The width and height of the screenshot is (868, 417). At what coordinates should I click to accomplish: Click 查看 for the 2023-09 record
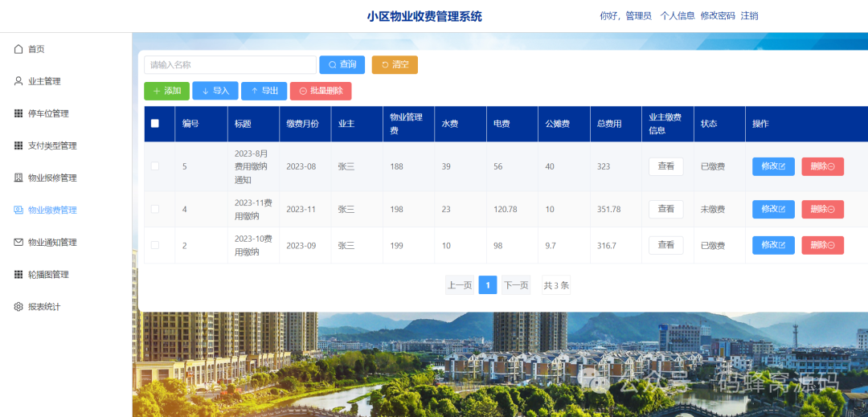tap(666, 245)
